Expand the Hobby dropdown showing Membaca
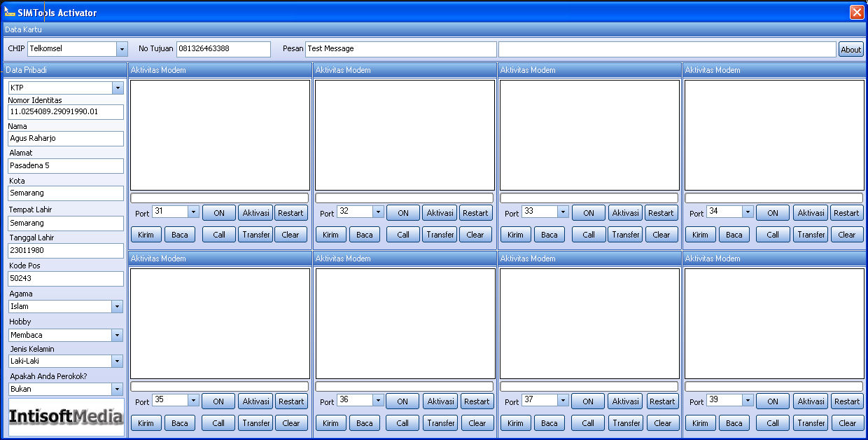 click(x=118, y=335)
